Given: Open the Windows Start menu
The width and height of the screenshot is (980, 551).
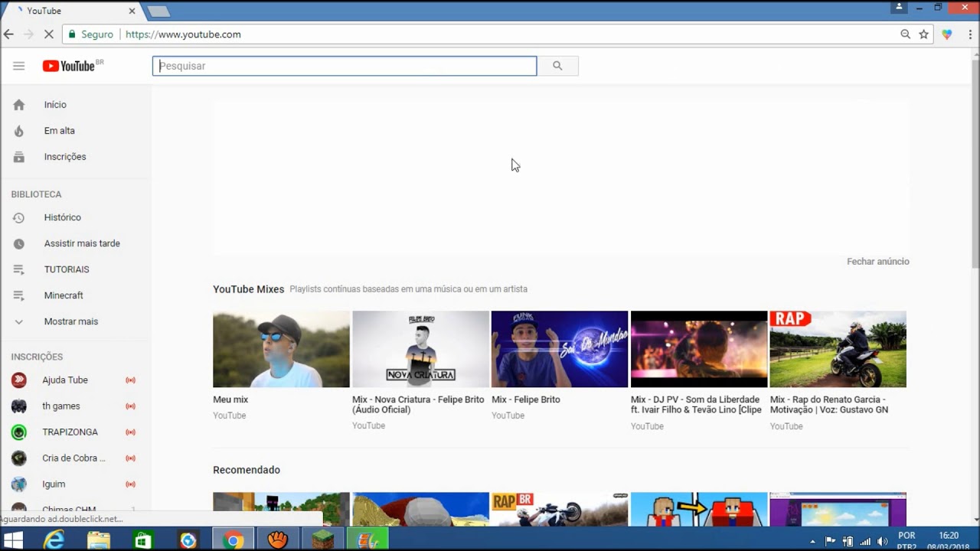Looking at the screenshot, I should 13,540.
